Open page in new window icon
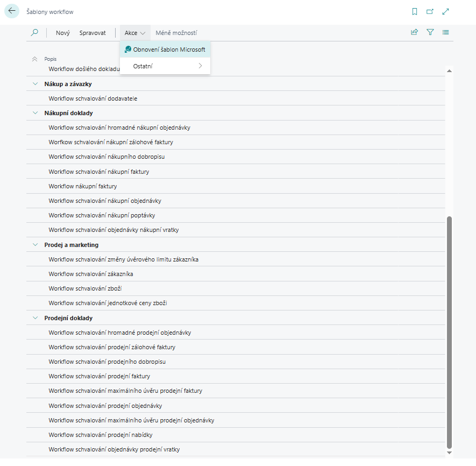The width and height of the screenshot is (476, 466). coord(430,11)
